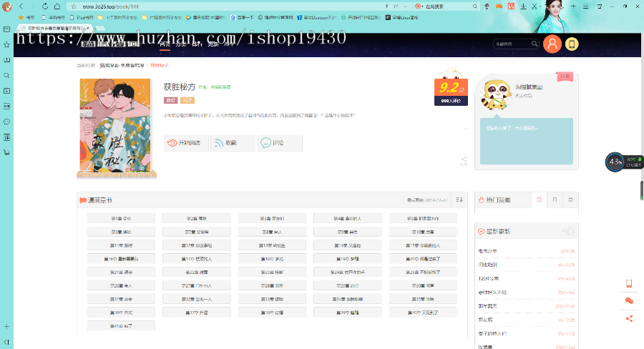Click the page vertical scrollbar
Viewport: 644px width, 349px height.
642,190
